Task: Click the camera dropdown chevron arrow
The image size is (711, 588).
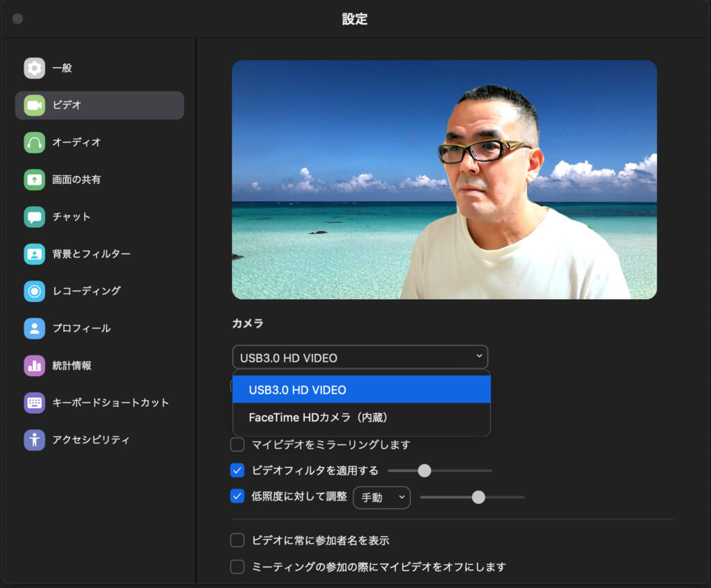Action: (479, 356)
